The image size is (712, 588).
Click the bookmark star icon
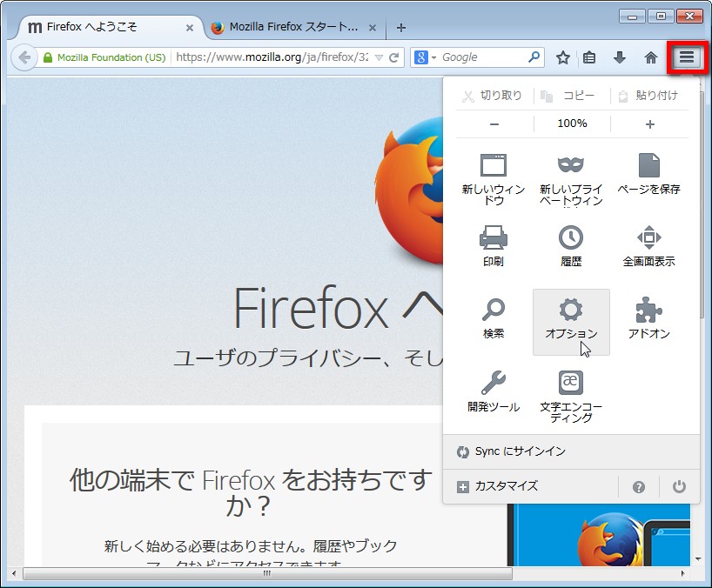coord(562,57)
